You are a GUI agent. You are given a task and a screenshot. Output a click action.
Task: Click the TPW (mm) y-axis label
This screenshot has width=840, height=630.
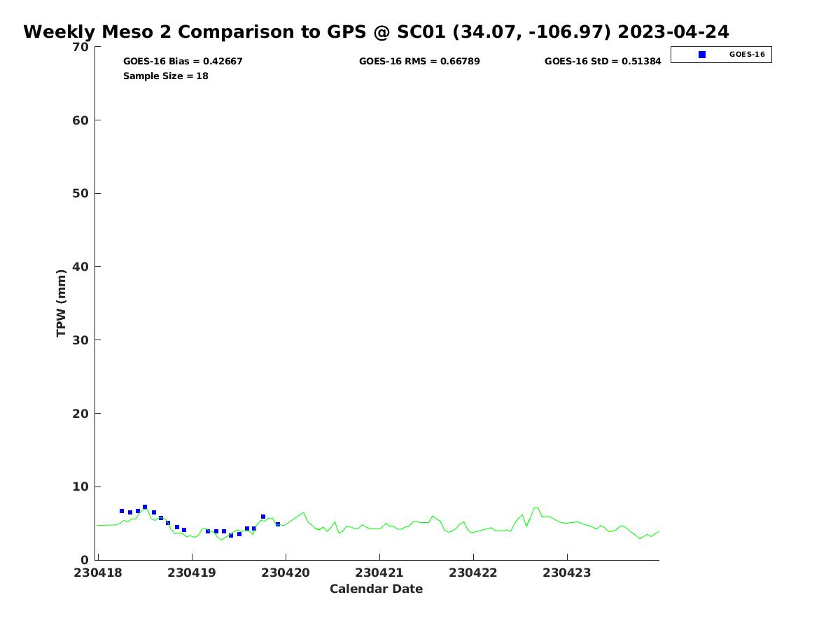click(62, 303)
